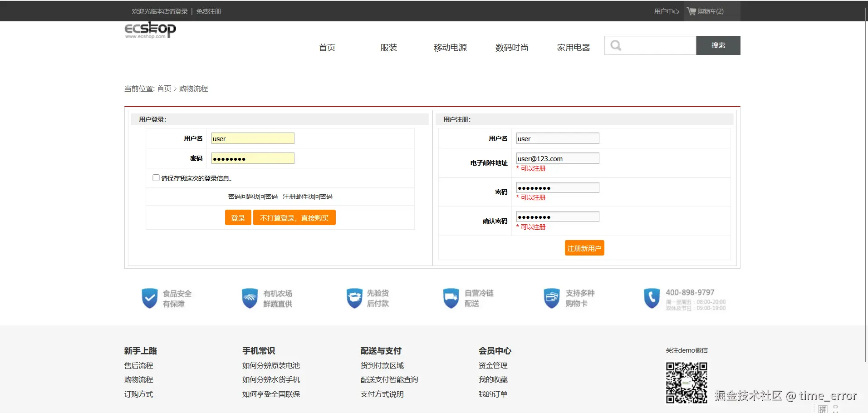
Task: Click the 支持多种 购物卡 text
Action: (580, 298)
